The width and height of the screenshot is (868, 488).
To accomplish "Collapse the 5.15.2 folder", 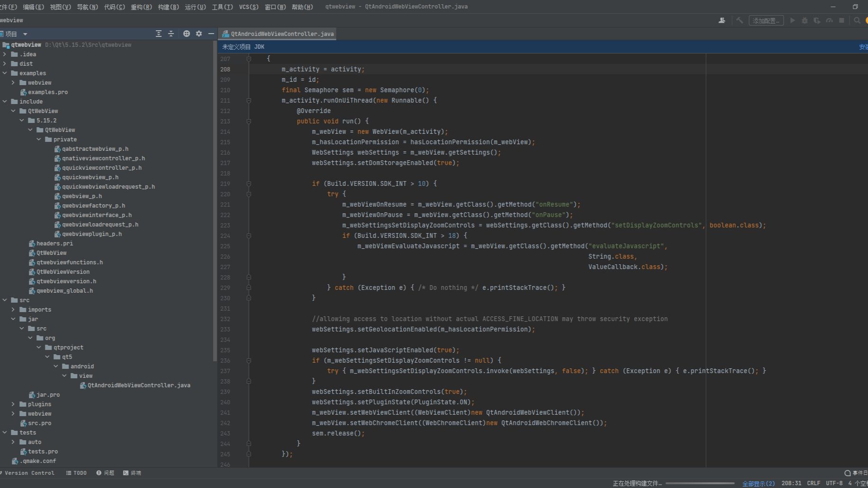I will tap(22, 121).
